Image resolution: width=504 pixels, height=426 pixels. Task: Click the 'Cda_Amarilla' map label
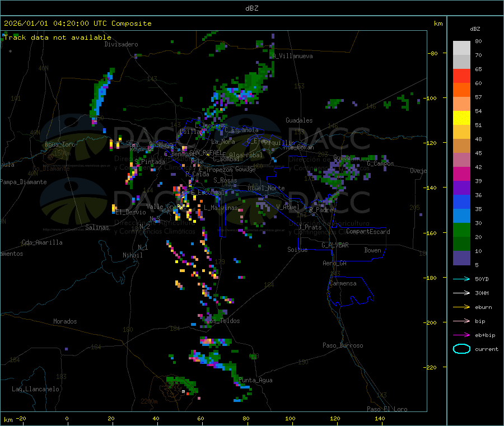pyautogui.click(x=42, y=242)
